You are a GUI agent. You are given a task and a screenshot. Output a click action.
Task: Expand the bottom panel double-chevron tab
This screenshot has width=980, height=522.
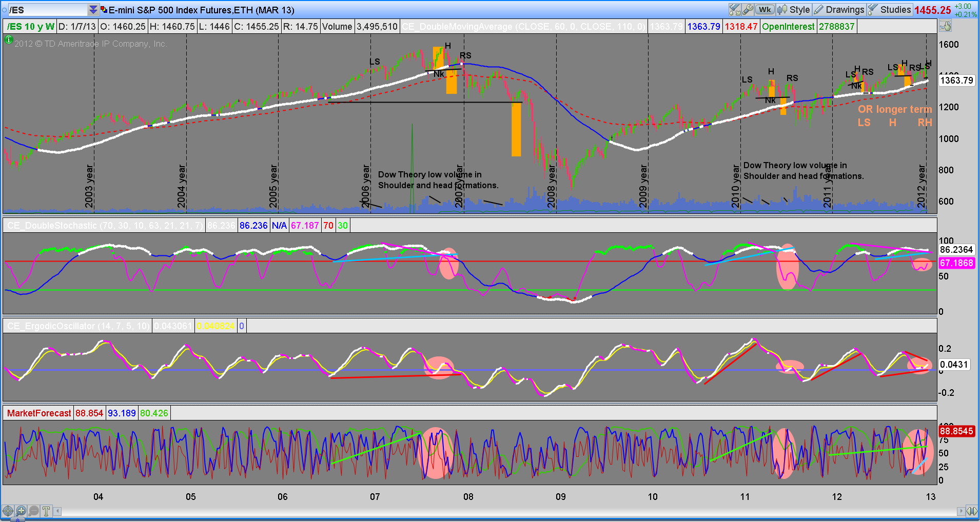(17, 519)
